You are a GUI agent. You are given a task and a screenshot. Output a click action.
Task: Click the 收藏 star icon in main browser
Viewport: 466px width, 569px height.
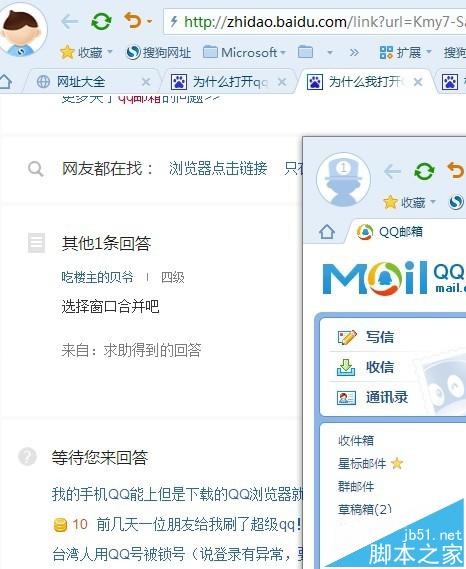pyautogui.click(x=68, y=53)
